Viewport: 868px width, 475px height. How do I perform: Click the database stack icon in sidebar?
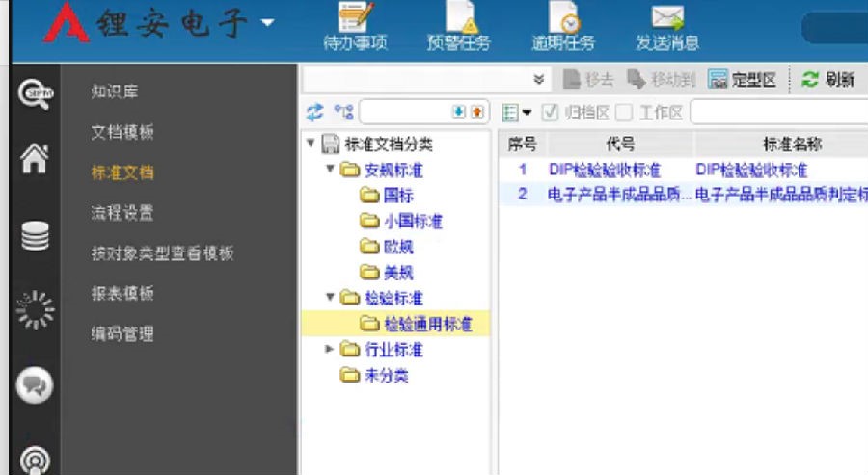coord(35,234)
